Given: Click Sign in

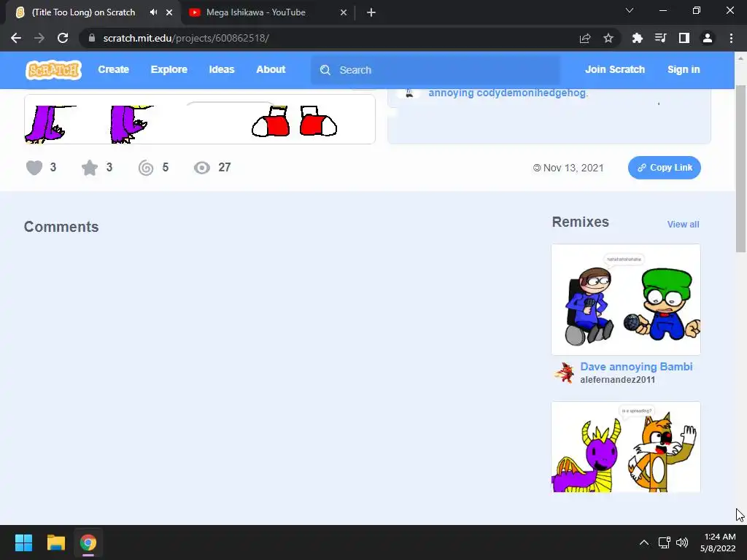Looking at the screenshot, I should tap(684, 69).
